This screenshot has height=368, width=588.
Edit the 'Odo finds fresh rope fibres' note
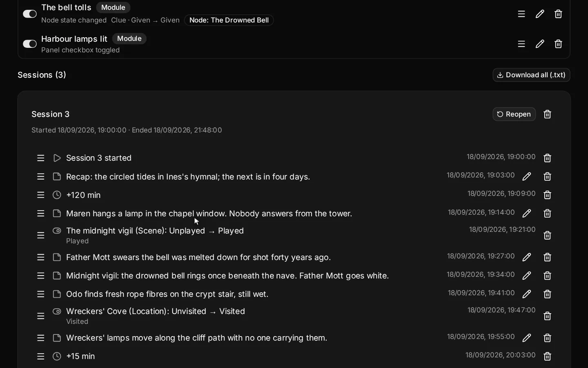527,294
